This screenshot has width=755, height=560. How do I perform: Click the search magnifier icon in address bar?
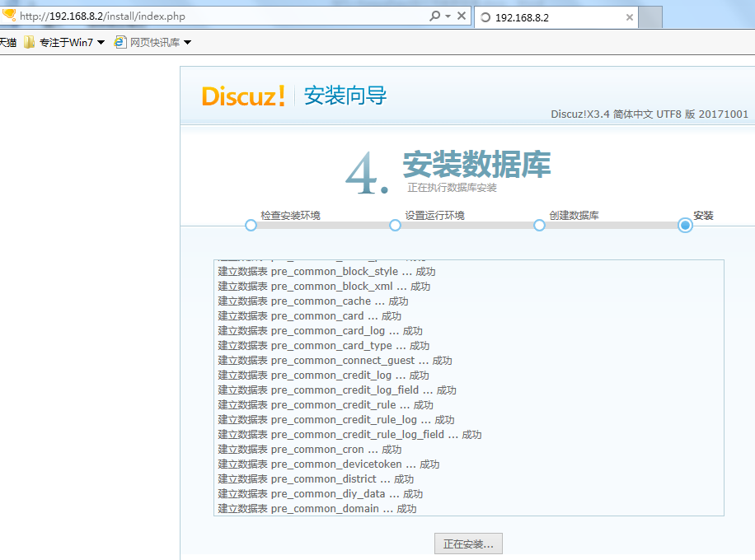coord(434,16)
